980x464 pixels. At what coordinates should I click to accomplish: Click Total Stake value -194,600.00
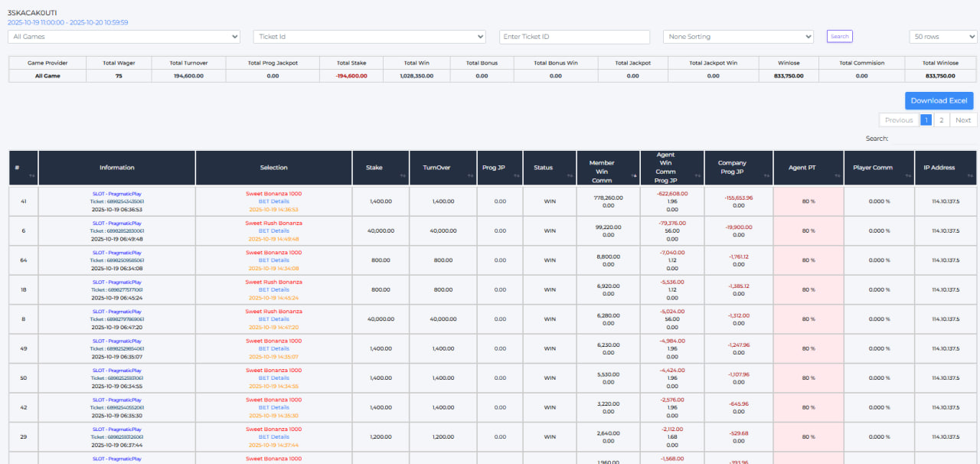point(350,76)
